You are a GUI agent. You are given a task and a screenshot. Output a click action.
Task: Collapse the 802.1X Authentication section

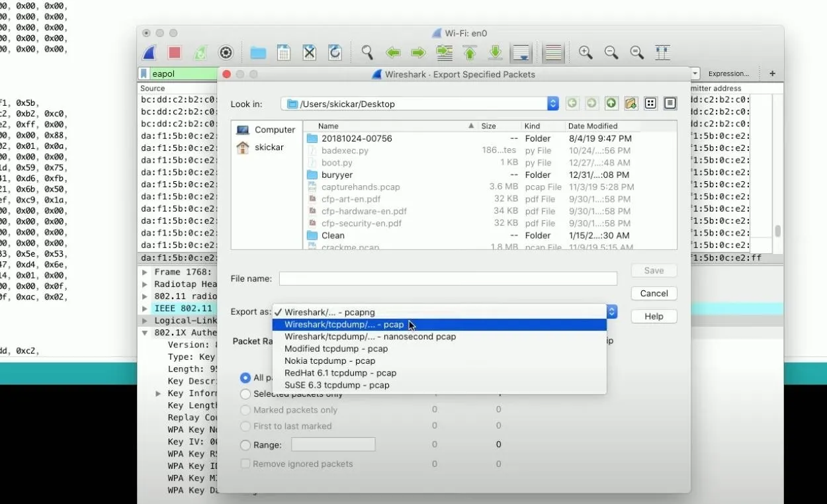coord(145,333)
